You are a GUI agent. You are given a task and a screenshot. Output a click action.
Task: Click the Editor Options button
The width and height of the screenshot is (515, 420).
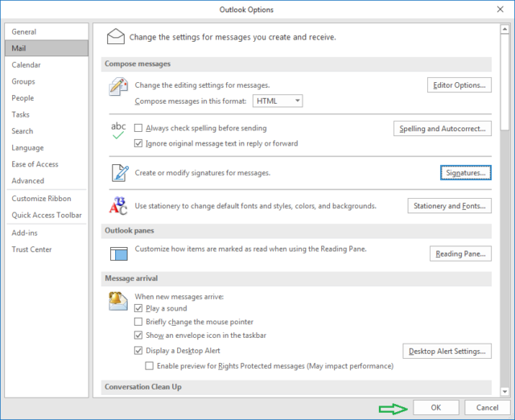pyautogui.click(x=459, y=84)
